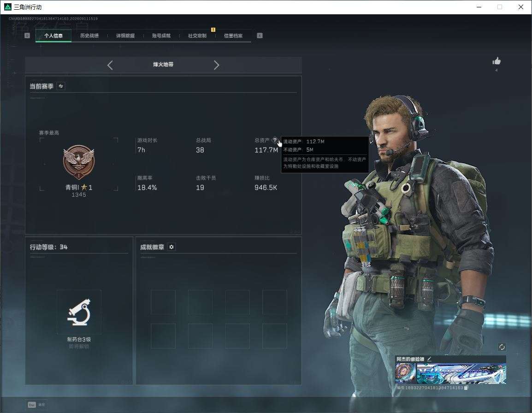The image size is (532, 413).
Task: Select the first empty achievement badge slot
Action: [x=163, y=302]
